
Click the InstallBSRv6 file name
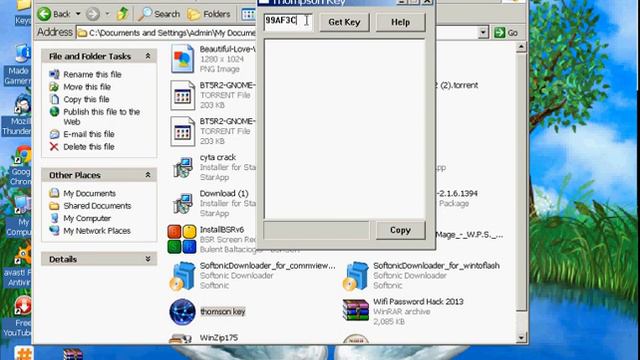pos(222,229)
